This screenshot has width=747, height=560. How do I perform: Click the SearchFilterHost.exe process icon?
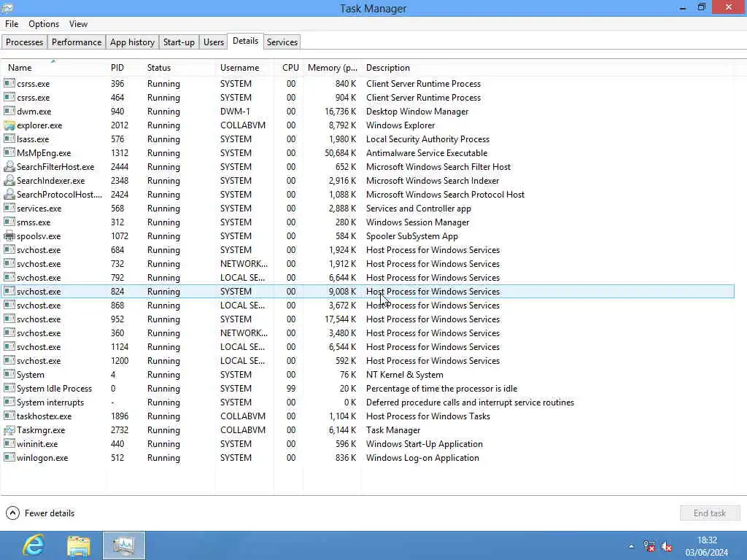tap(9, 167)
